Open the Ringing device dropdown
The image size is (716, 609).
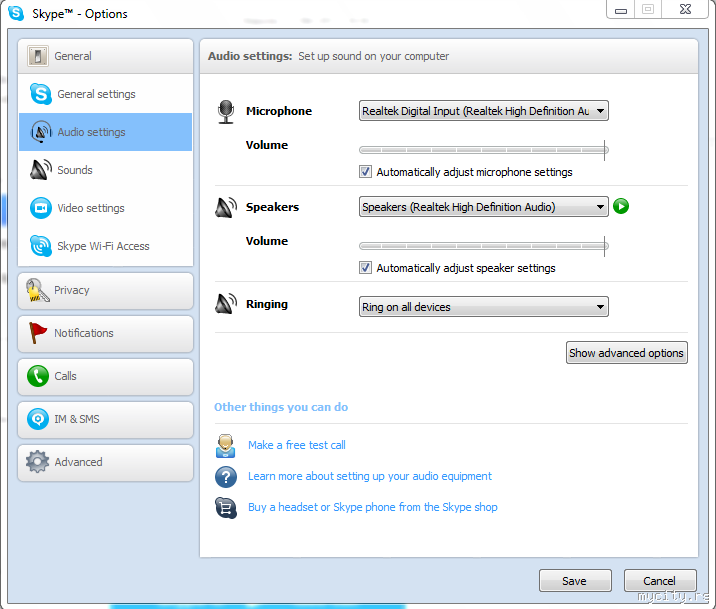[x=484, y=307]
